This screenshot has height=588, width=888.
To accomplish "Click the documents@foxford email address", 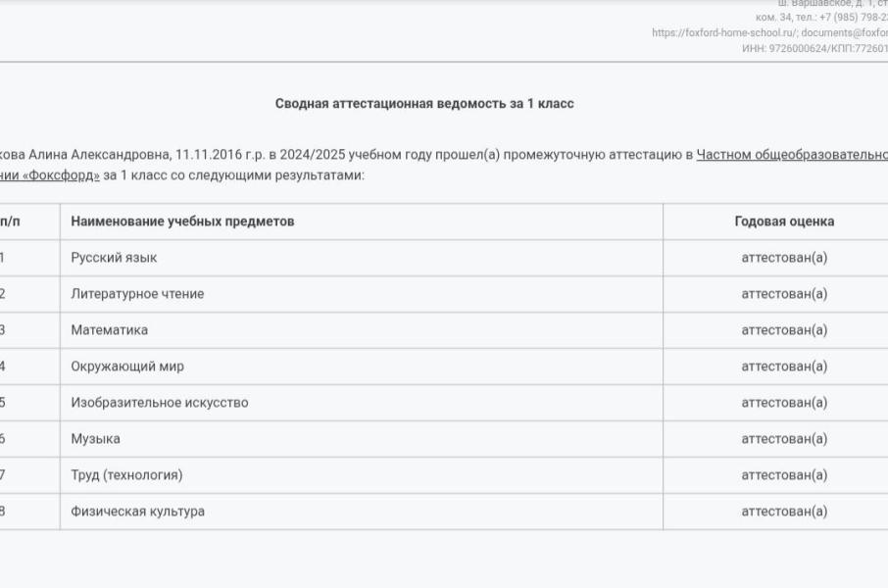I will pyautogui.click(x=837, y=32).
